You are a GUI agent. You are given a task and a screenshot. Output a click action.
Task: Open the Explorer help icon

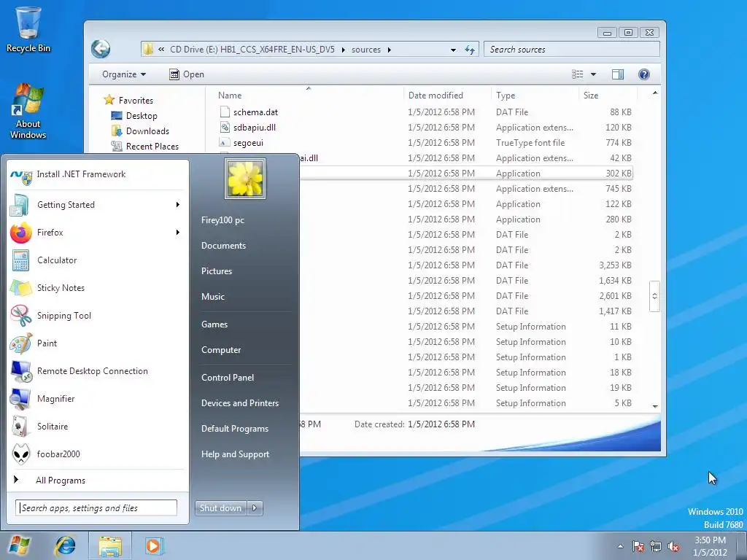643,74
